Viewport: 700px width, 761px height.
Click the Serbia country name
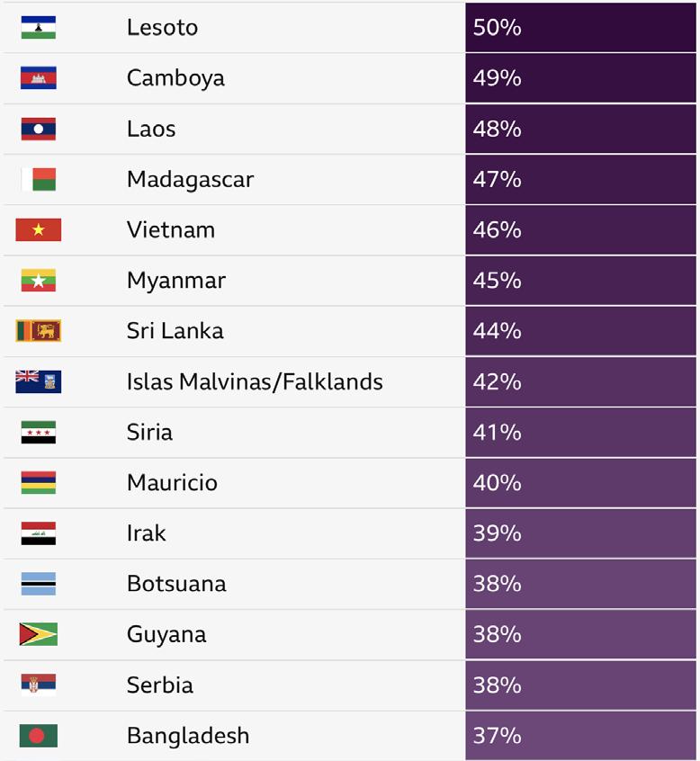[x=159, y=685]
